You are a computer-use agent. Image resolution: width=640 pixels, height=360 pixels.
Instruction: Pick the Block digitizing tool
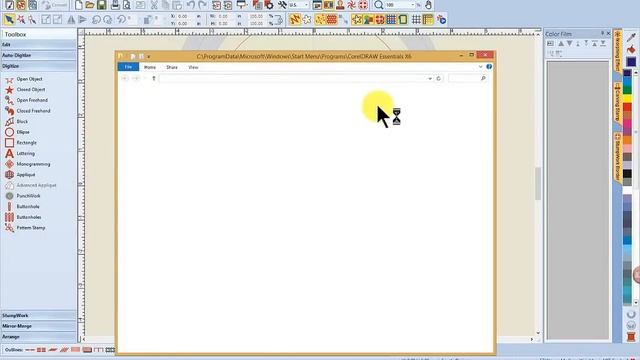(16, 121)
